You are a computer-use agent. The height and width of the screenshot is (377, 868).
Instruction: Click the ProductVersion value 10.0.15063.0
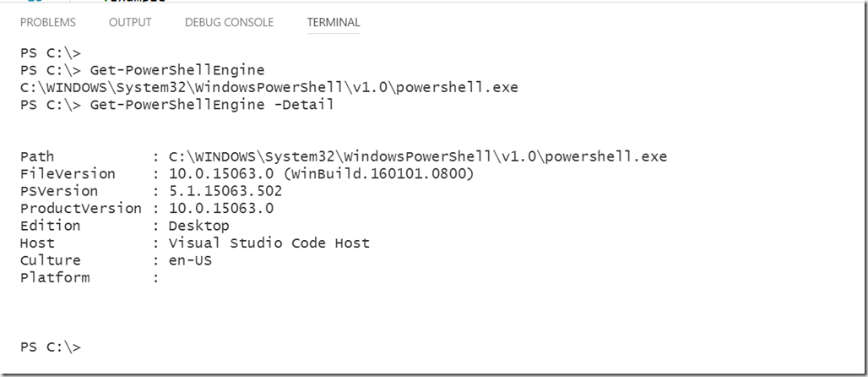(221, 209)
